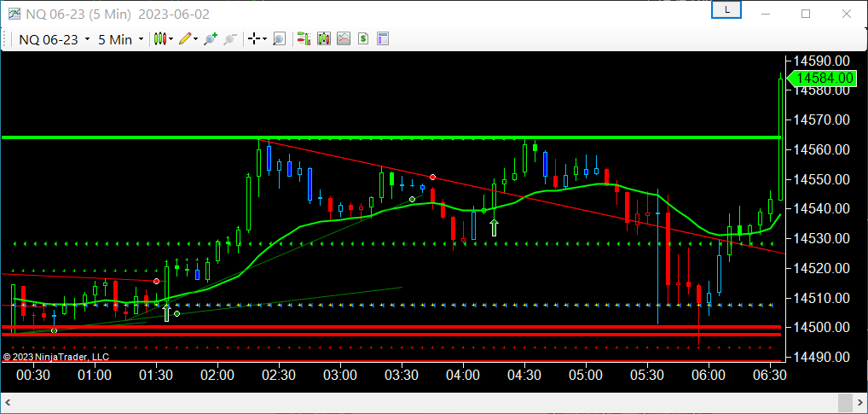Click the green anchor dot near 03:35
Image resolution: width=868 pixels, height=414 pixels.
(x=412, y=199)
